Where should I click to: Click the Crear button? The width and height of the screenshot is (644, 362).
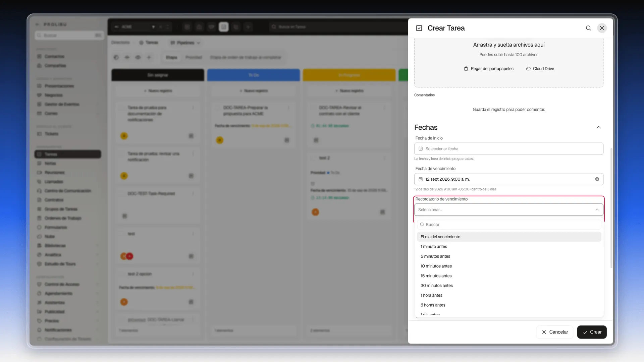click(x=592, y=332)
